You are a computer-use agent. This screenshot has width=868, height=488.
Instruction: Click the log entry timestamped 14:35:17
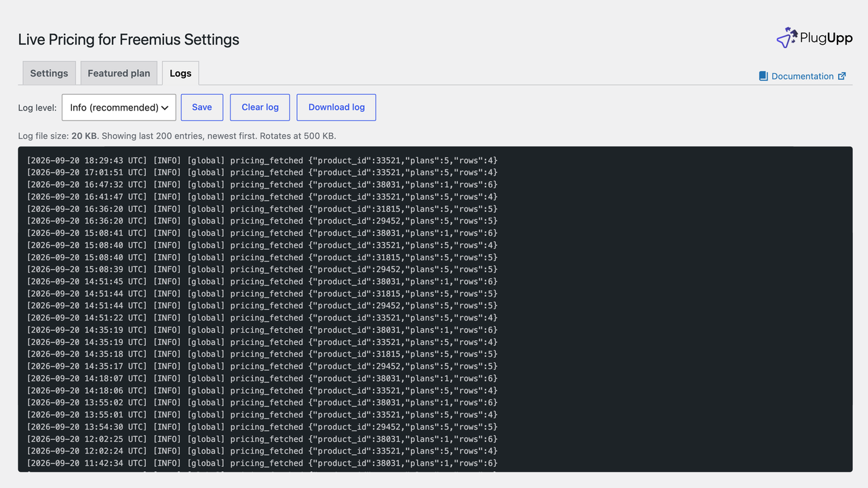(x=262, y=366)
